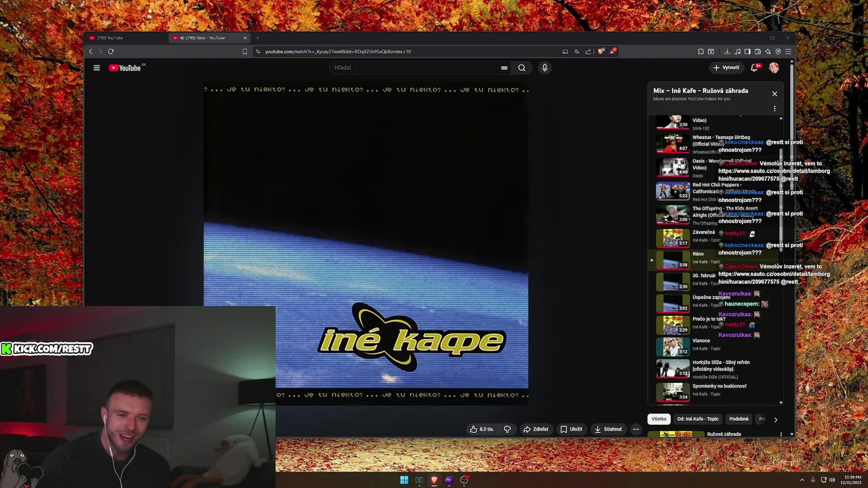Image resolution: width=868 pixels, height=488 pixels.
Task: Play 30. február from the playlist
Action: (715, 281)
